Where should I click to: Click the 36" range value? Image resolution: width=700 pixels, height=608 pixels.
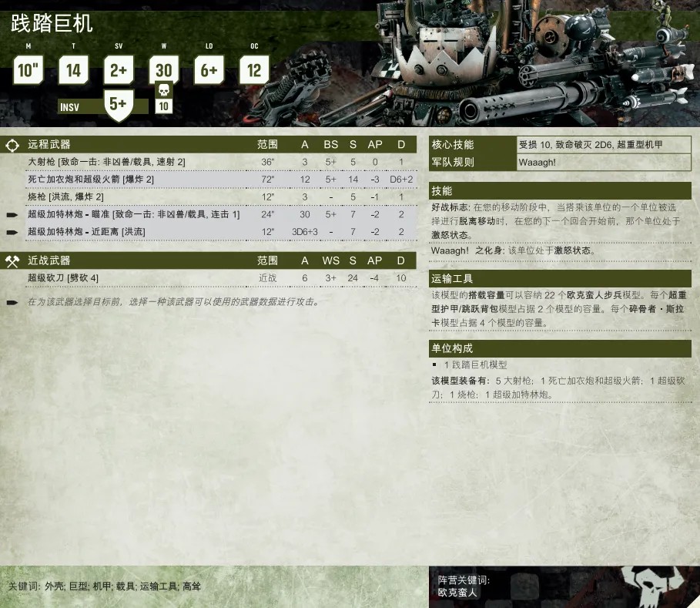268,162
